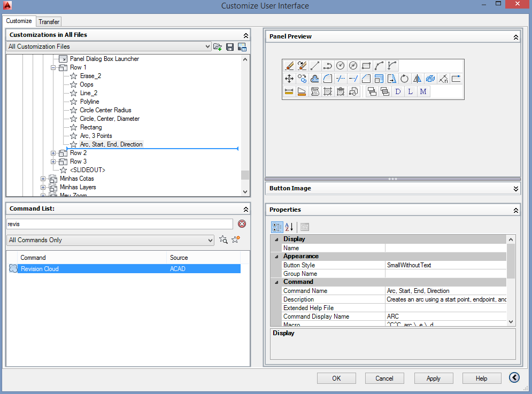The height and width of the screenshot is (394, 532).
Task: Switch to the Transfer tab
Action: click(49, 21)
